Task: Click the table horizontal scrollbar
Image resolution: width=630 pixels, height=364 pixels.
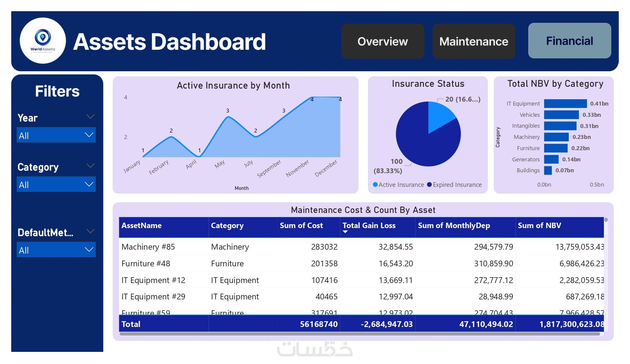Action: (x=359, y=334)
